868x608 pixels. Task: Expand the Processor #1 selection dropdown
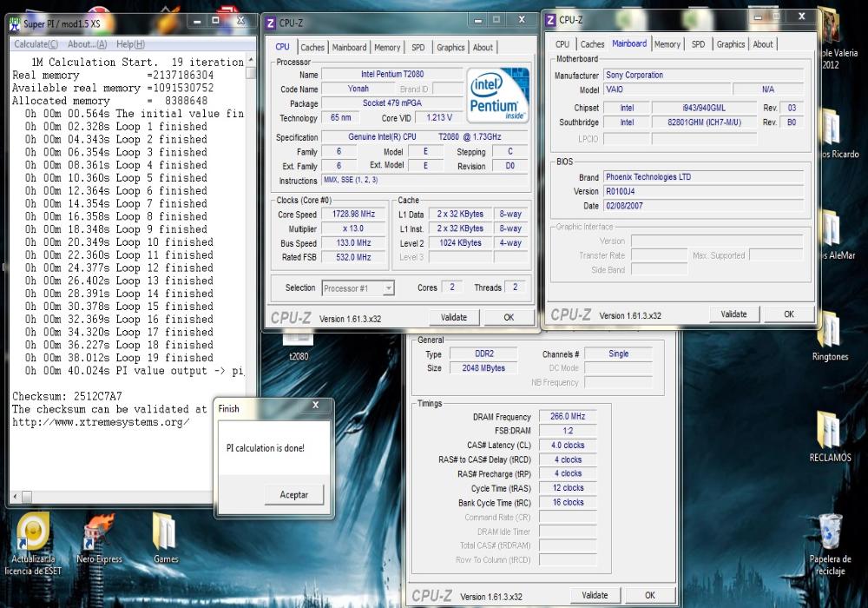(x=389, y=288)
